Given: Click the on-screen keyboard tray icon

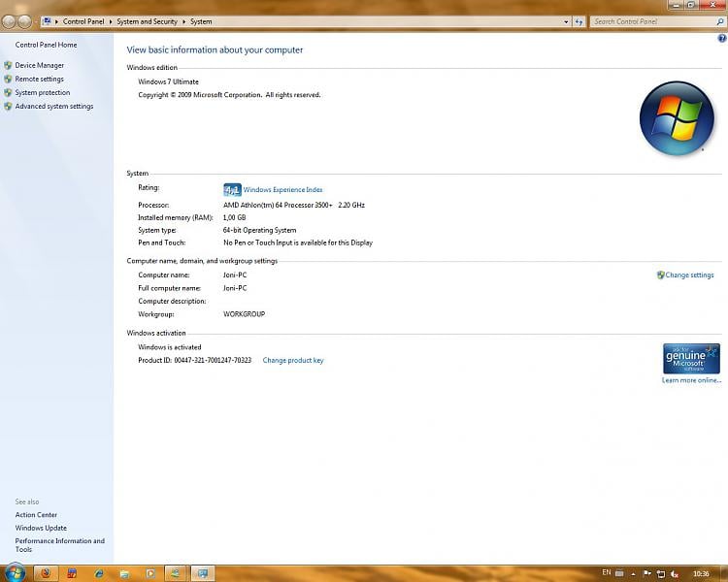Looking at the screenshot, I should 619,573.
